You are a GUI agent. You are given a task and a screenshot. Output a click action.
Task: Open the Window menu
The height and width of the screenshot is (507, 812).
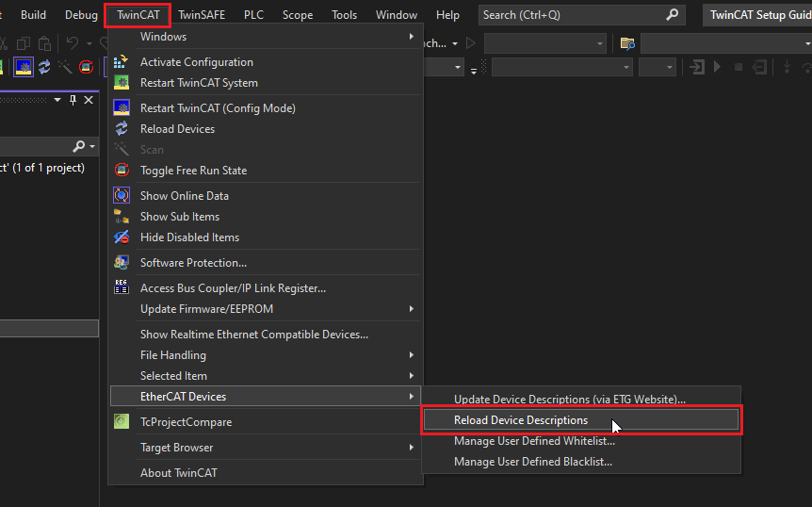[x=397, y=15]
